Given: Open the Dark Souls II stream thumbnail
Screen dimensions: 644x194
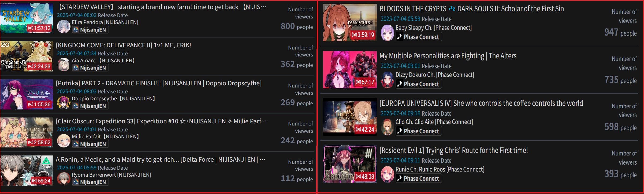Looking at the screenshot, I should (350, 22).
